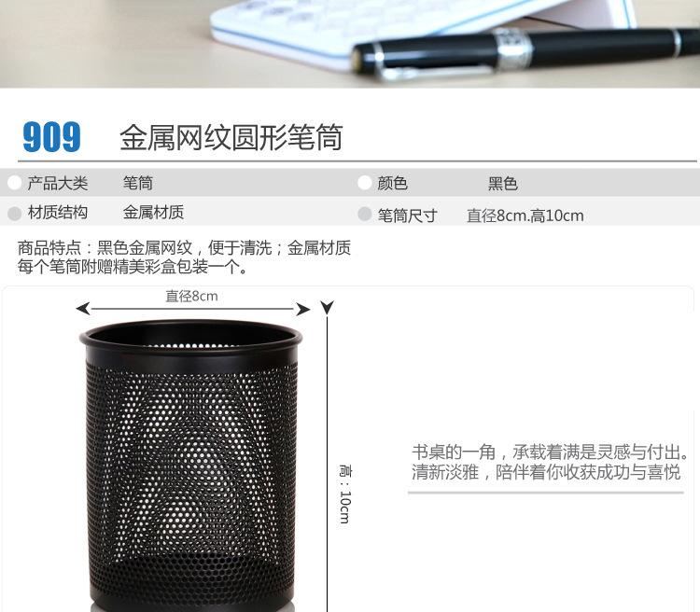Click the 直径8cm.高10cm size value

(525, 216)
